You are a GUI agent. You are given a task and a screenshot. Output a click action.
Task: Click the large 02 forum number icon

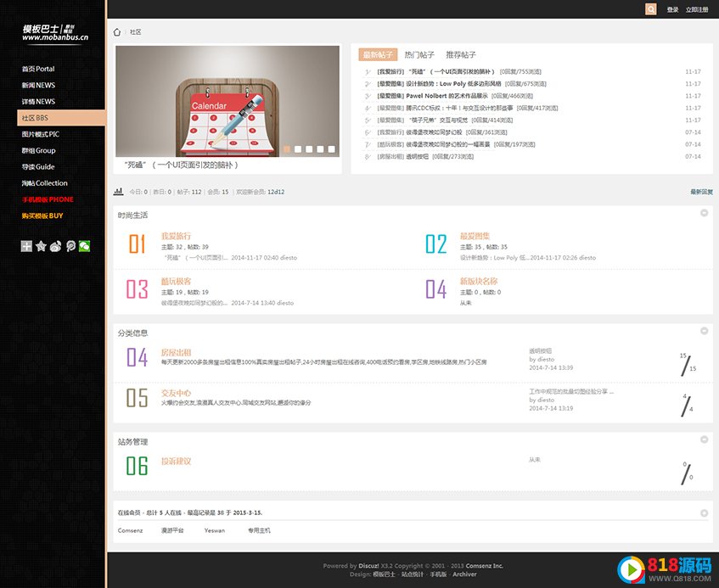(435, 244)
